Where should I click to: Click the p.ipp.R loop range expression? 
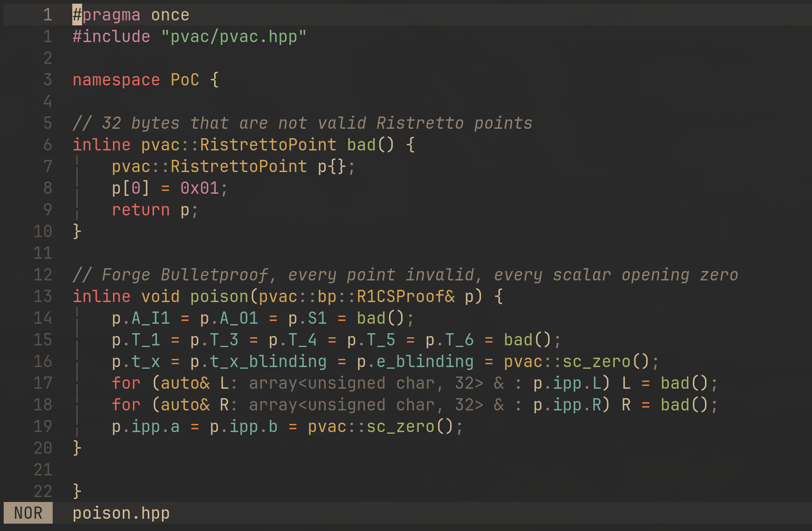tap(567, 405)
